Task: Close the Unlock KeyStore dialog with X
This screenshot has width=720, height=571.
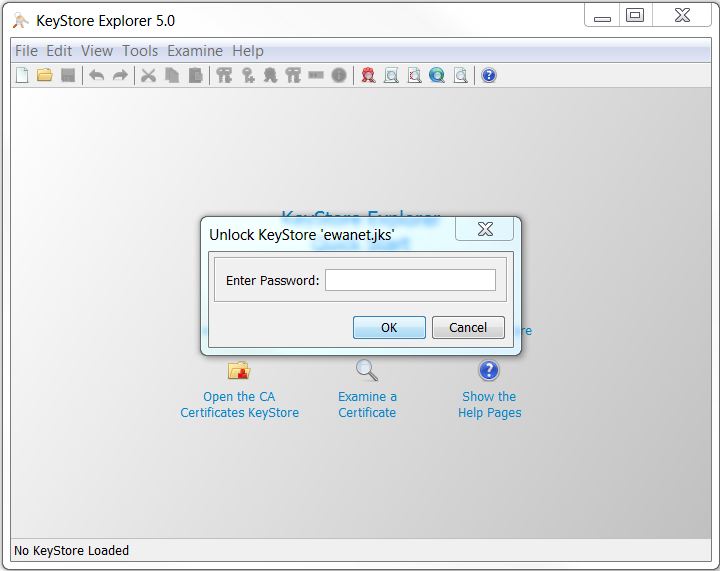Action: coord(485,230)
